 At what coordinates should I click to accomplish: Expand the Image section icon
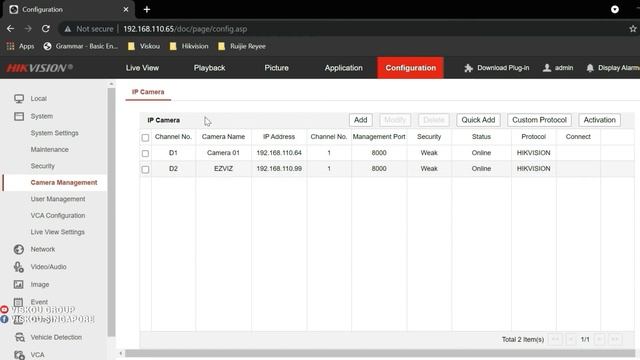coord(19,284)
